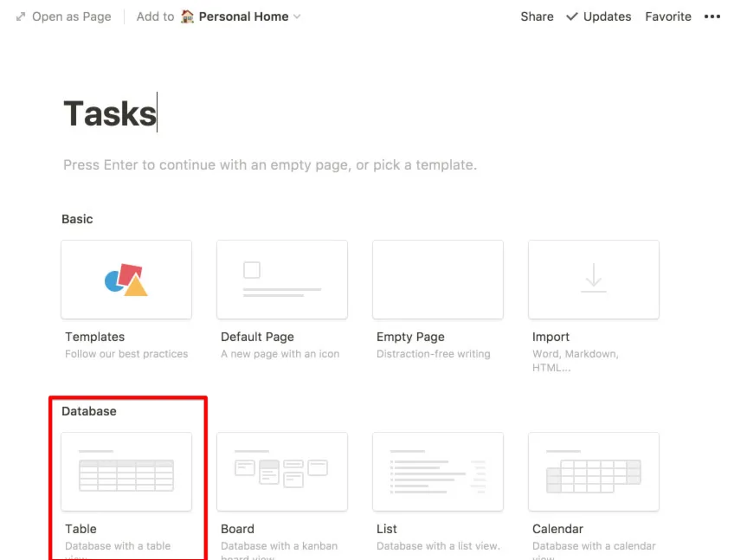Open the three-dot more options menu
The width and height of the screenshot is (734, 560).
click(712, 16)
